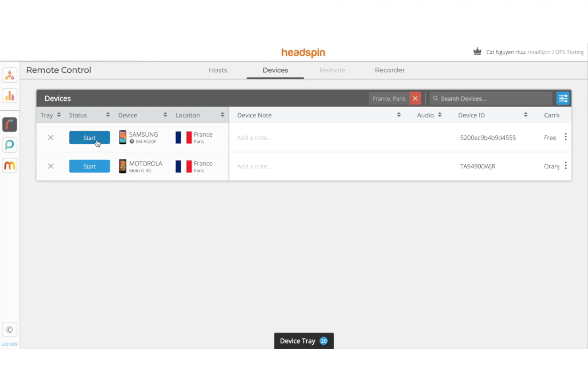
Task: Sort by Audio column
Action: [x=439, y=115]
